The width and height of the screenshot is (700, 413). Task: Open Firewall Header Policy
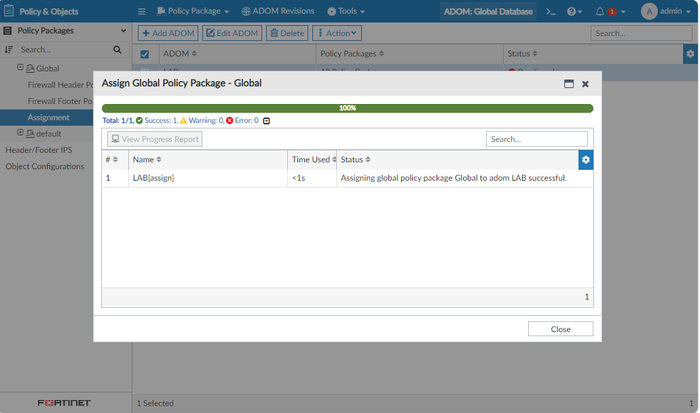click(60, 85)
